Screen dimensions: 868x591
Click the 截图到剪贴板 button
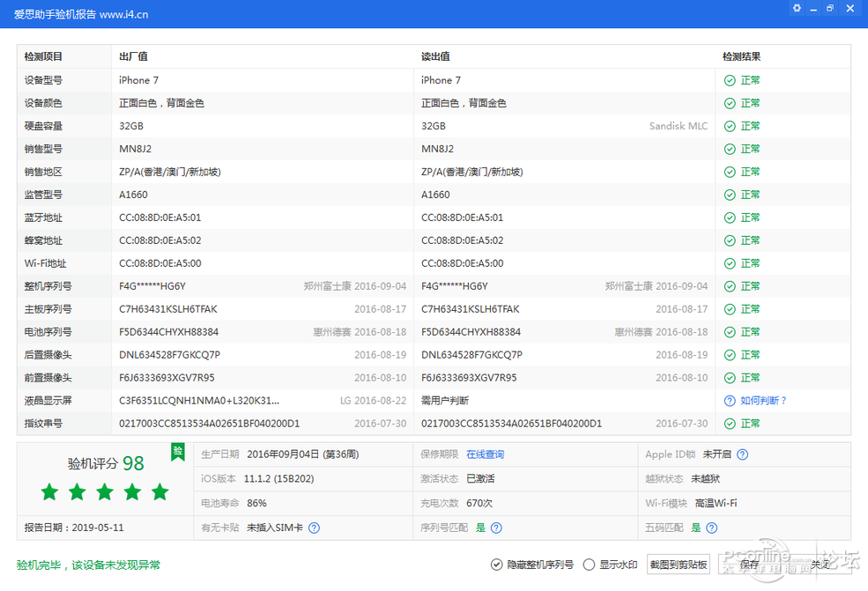[679, 565]
